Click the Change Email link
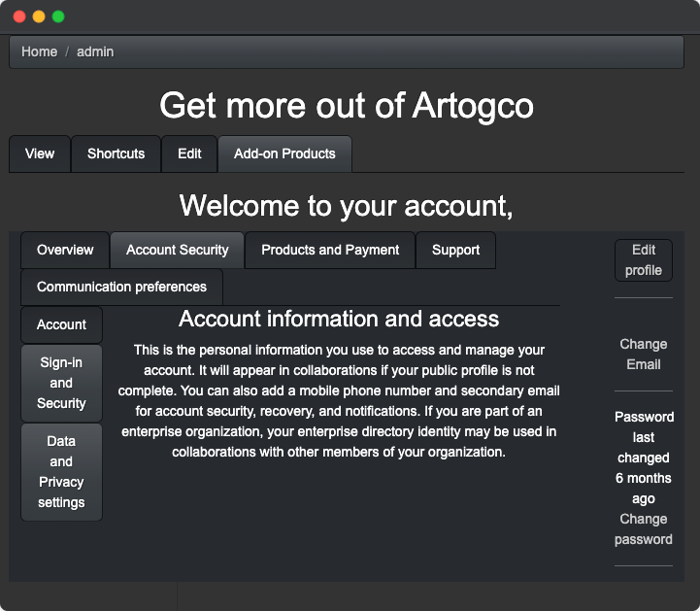Image resolution: width=700 pixels, height=611 pixels. click(x=644, y=355)
